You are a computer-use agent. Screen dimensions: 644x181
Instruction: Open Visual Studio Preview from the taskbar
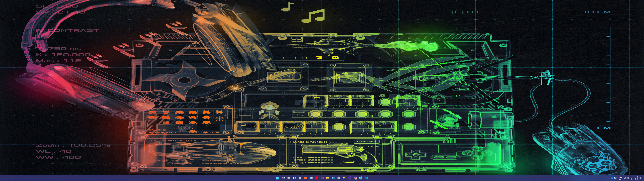click(x=355, y=178)
